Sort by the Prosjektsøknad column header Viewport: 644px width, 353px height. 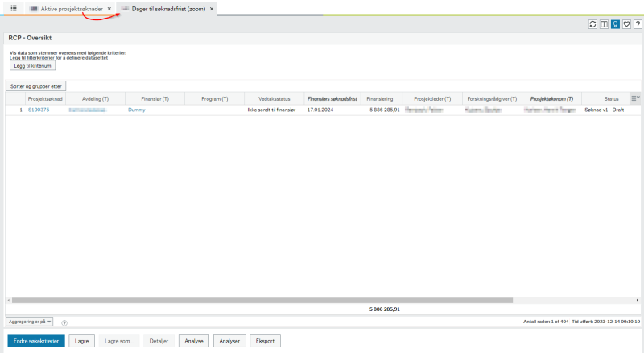(45, 99)
